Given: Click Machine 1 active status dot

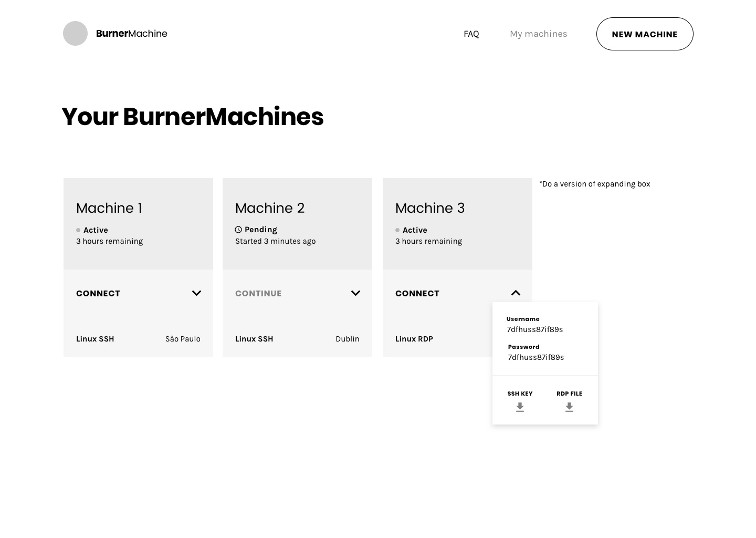Looking at the screenshot, I should (x=78, y=230).
